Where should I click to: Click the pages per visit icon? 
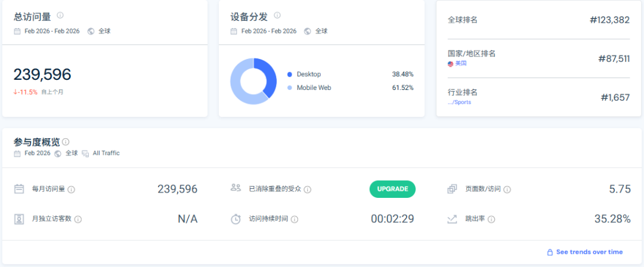[x=452, y=189]
